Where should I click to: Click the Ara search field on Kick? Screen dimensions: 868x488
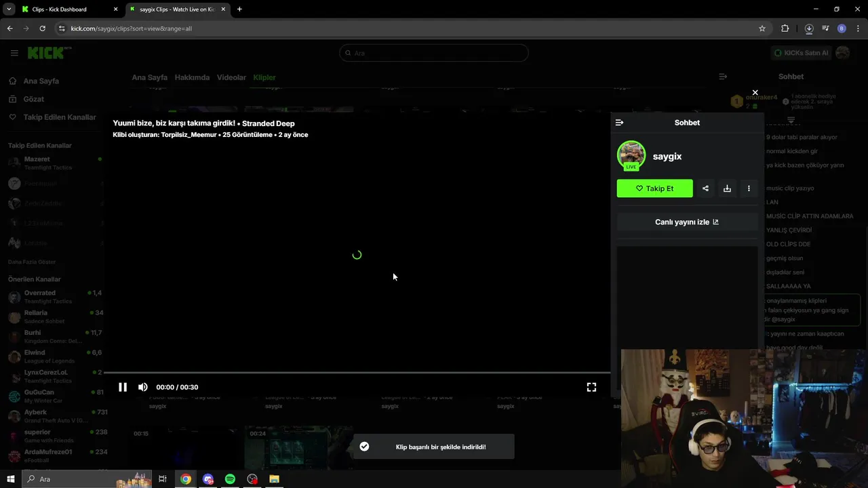[434, 53]
